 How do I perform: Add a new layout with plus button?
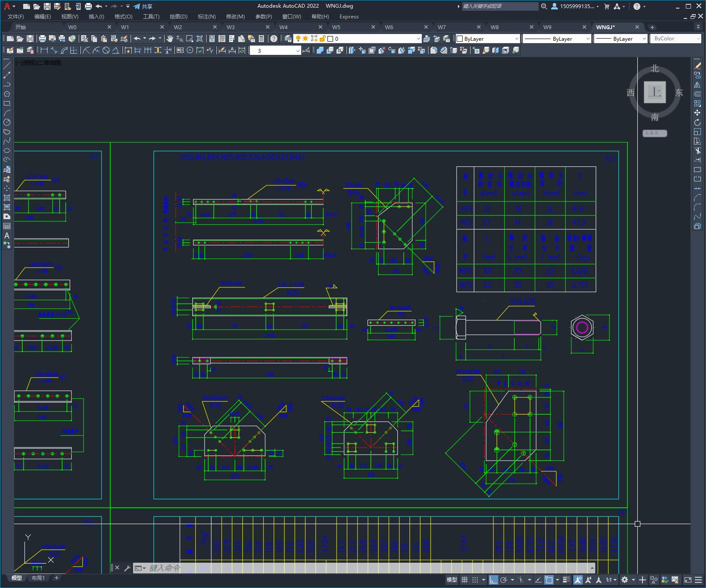[56, 578]
